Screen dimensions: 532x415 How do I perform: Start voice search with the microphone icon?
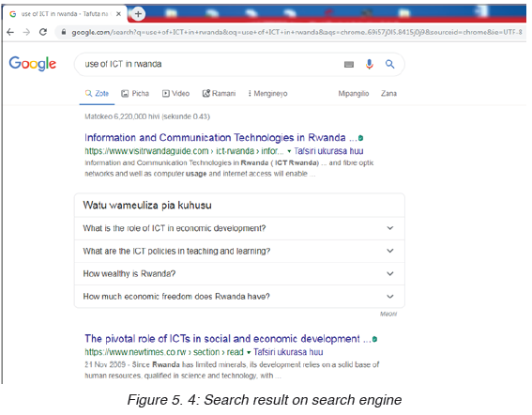370,64
